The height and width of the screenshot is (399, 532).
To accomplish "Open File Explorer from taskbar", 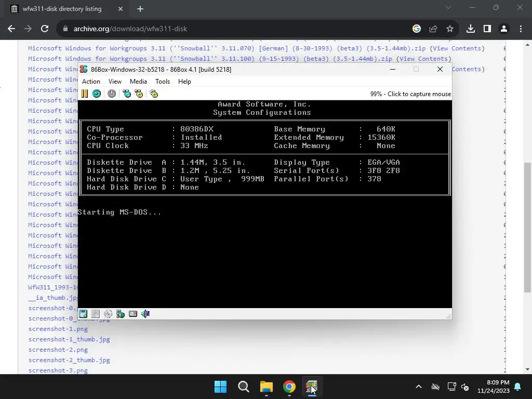I will click(x=267, y=387).
